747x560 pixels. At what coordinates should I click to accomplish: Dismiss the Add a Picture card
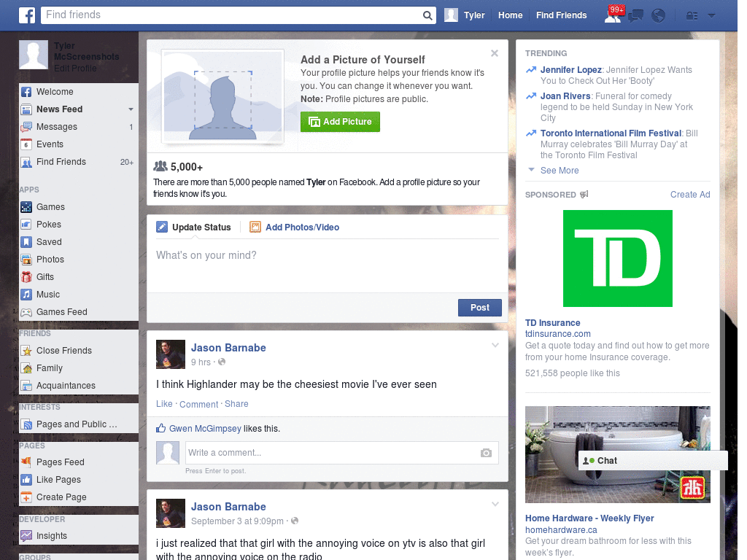pos(495,53)
